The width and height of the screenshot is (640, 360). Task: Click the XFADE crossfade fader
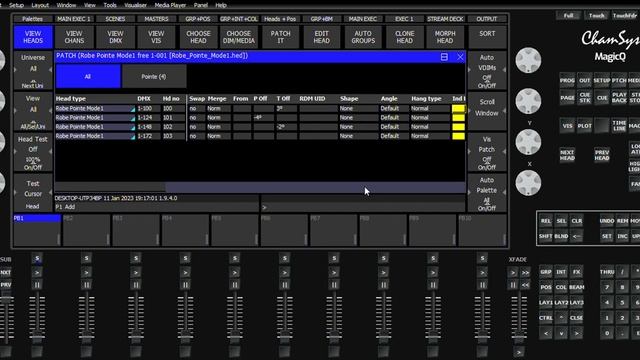[519, 318]
